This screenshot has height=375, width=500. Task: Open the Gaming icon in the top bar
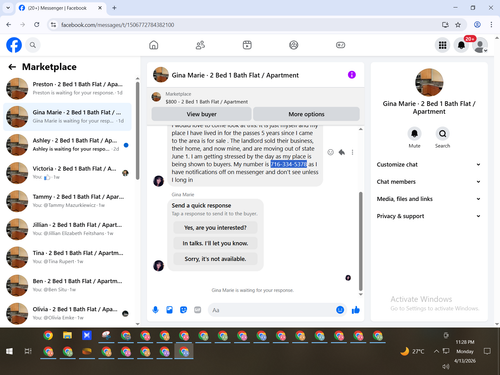pos(340,45)
